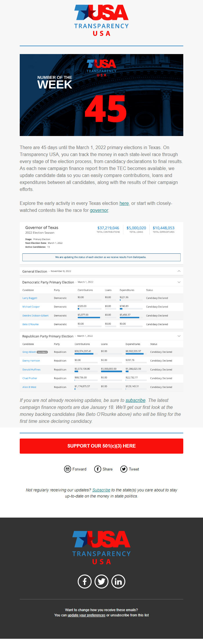Click the $5,000,020 total loans figure

136,228
